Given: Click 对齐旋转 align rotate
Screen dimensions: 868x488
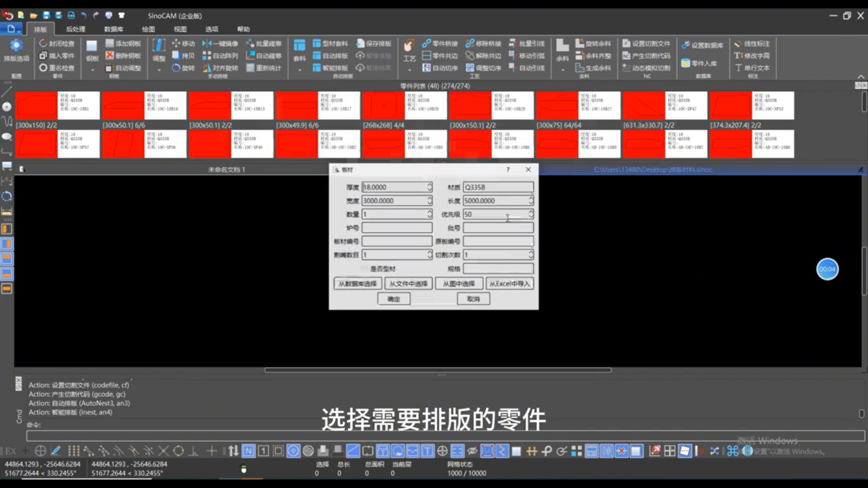Looking at the screenshot, I should coord(220,68).
